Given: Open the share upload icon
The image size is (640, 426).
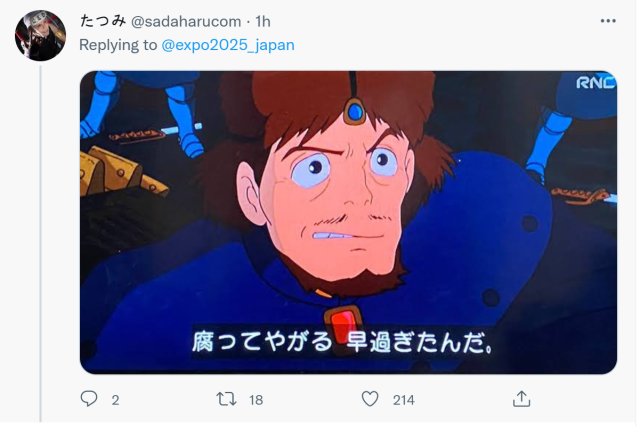Looking at the screenshot, I should [x=521, y=399].
